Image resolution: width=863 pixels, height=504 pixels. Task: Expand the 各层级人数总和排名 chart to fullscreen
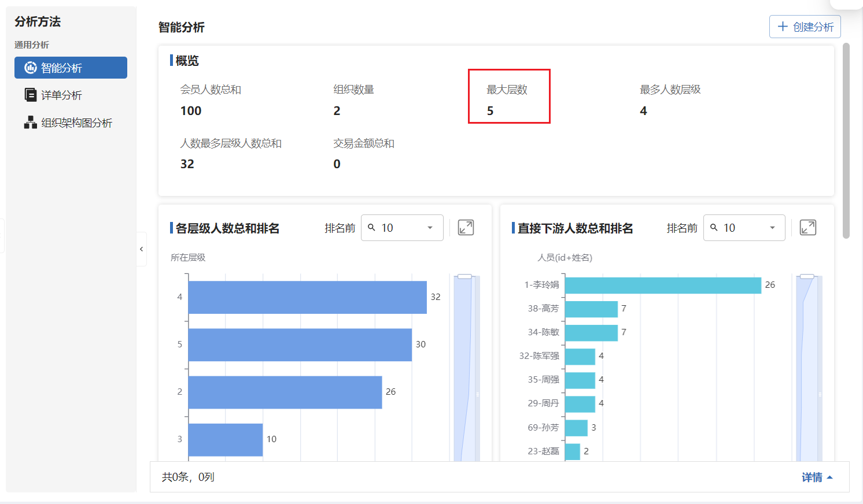tap(466, 228)
